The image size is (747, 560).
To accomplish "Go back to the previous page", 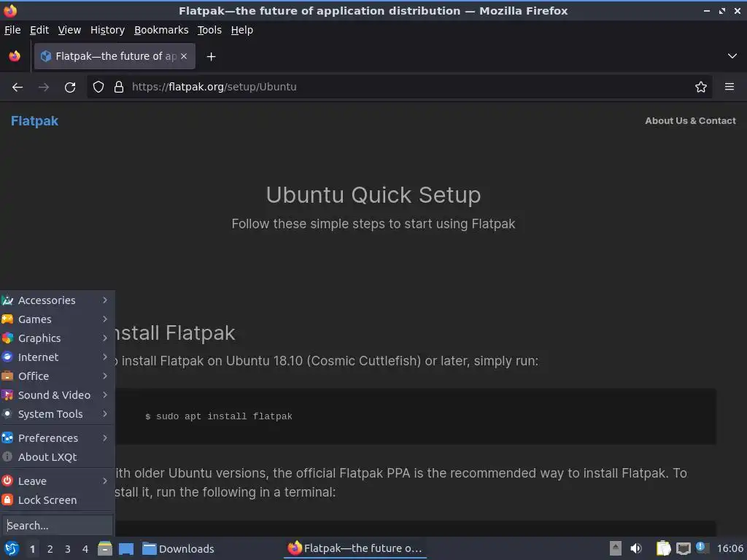I will click(18, 87).
